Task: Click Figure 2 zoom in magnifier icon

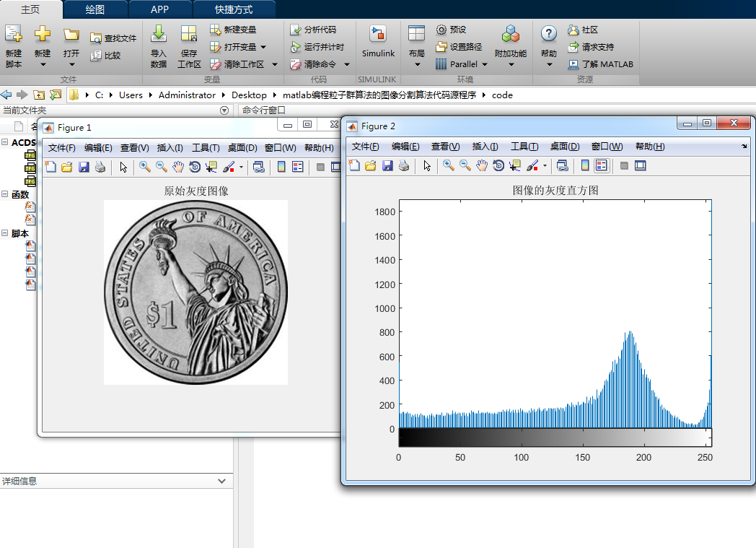Action: (449, 165)
